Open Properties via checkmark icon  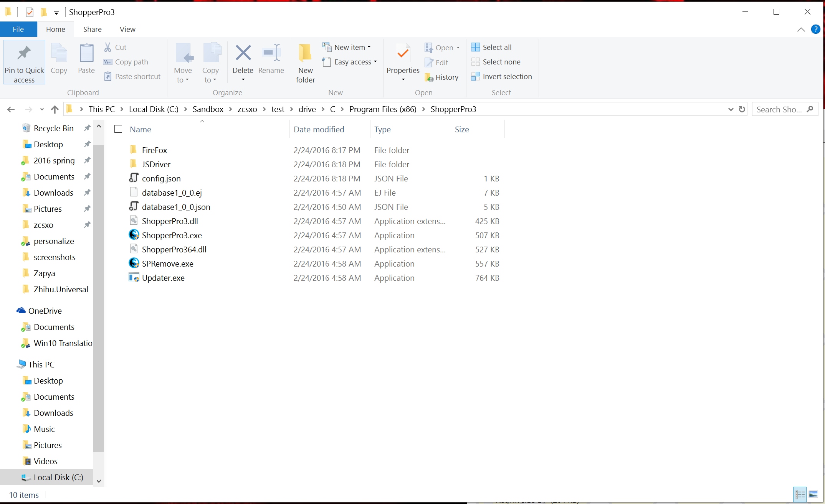pyautogui.click(x=403, y=53)
